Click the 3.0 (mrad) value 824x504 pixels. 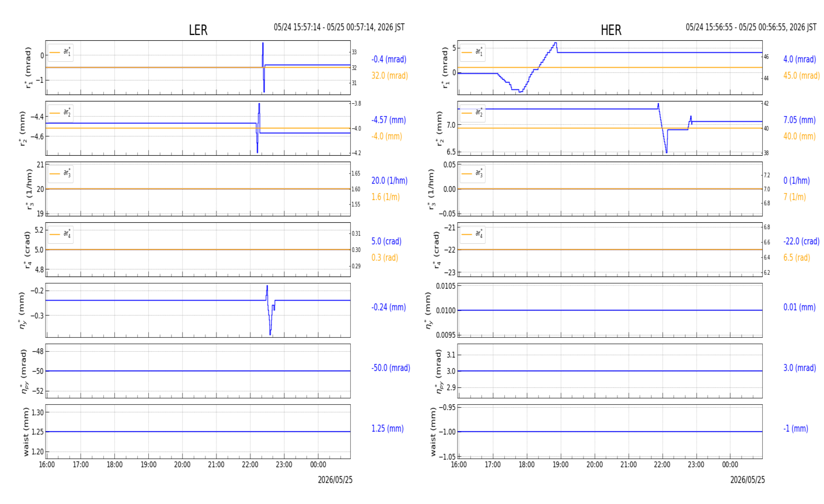point(801,367)
